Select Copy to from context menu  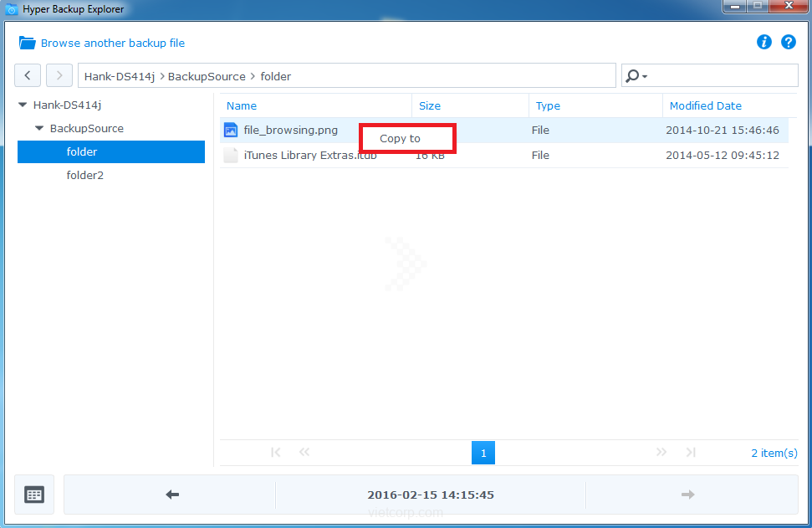(x=401, y=139)
